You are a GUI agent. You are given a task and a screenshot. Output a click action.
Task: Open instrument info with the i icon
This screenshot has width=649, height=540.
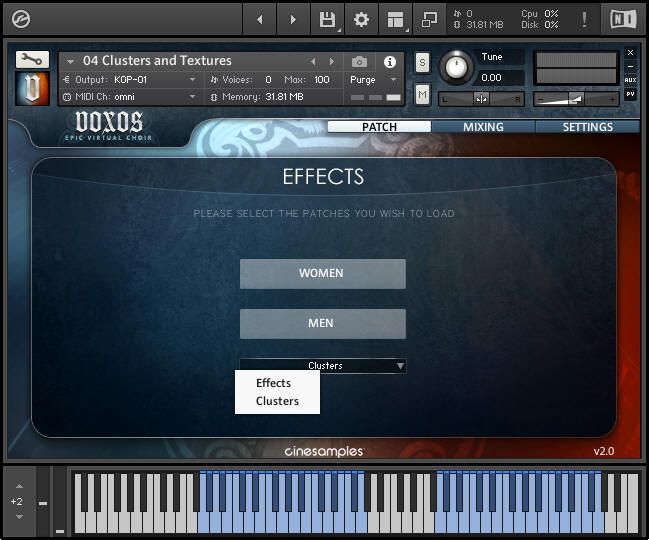coord(389,62)
